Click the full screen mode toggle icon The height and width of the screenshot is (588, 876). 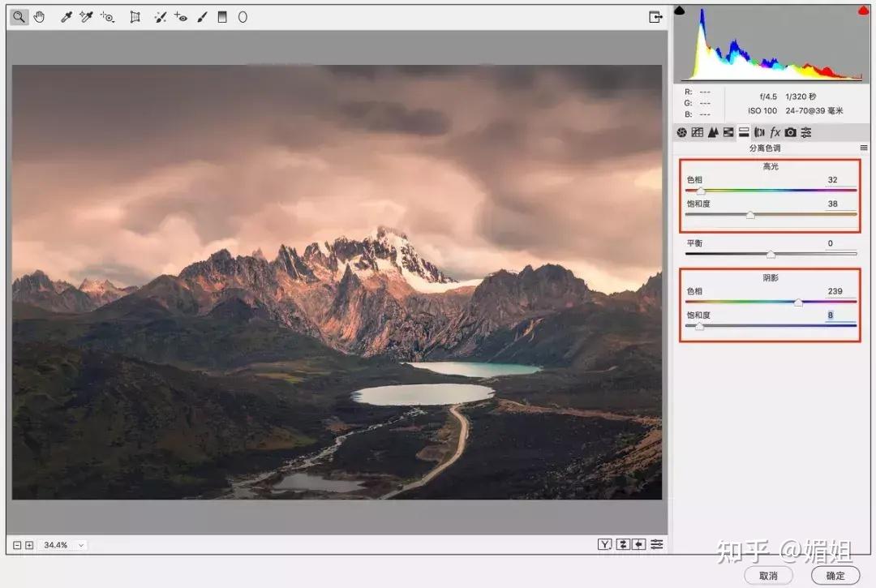click(x=655, y=17)
